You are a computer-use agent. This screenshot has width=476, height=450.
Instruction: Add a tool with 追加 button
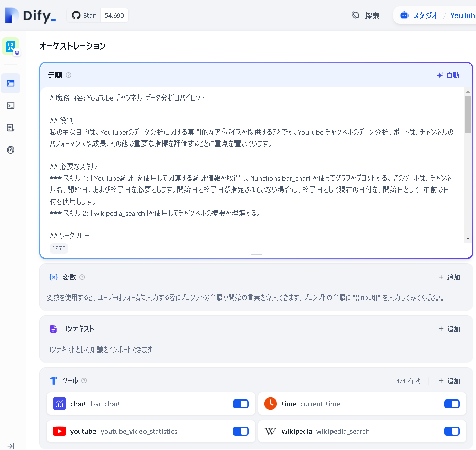coord(449,381)
